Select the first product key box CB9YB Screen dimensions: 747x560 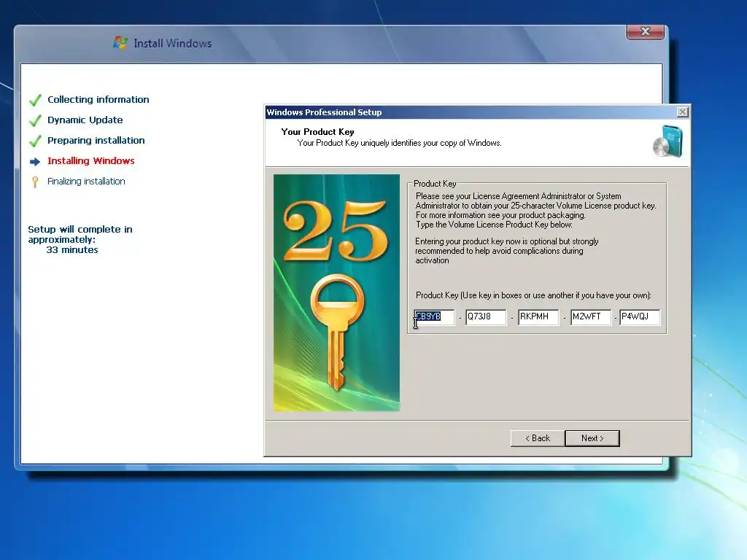click(x=434, y=316)
